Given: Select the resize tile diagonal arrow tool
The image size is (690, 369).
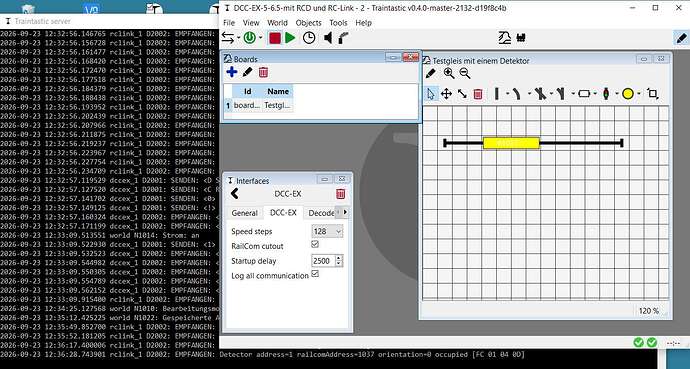Looking at the screenshot, I should tap(462, 94).
